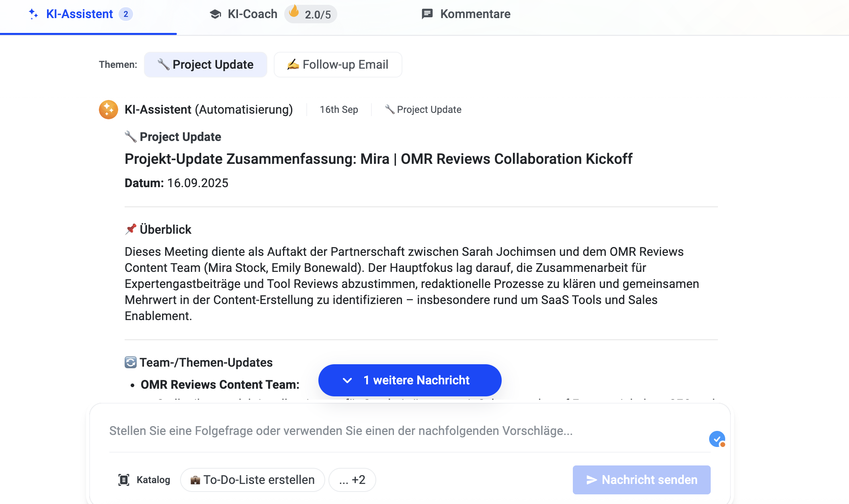Click the Project Update tag next to date
Viewport: 849px width, 504px height.
pyautogui.click(x=423, y=110)
